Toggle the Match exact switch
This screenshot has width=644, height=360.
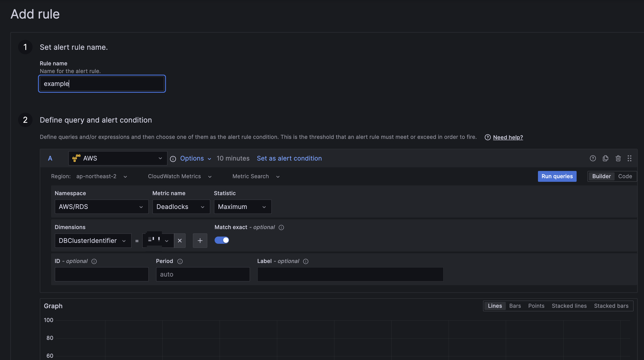222,240
